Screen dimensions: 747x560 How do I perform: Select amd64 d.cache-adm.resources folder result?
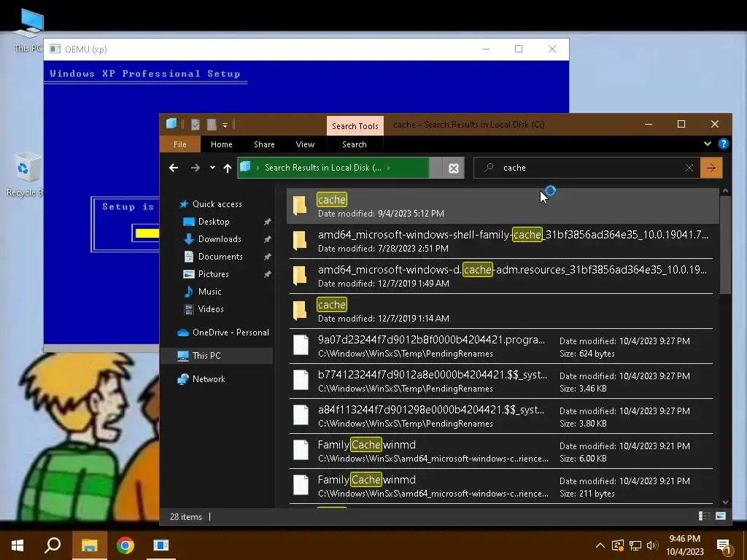pos(501,276)
